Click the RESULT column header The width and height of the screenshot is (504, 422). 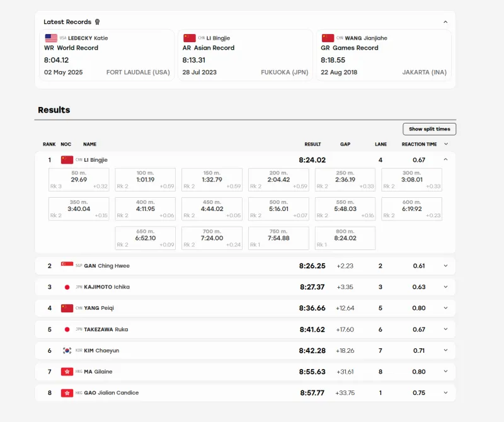coord(312,144)
